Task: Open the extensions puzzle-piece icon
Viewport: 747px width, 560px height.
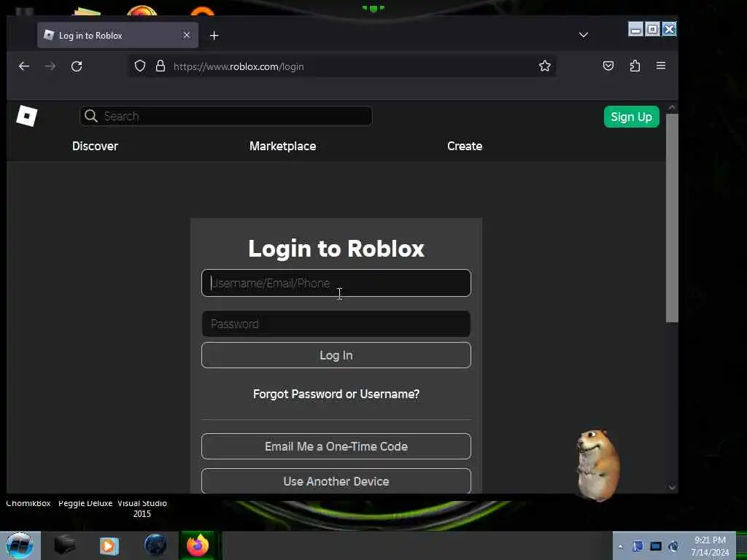Action: coord(635,66)
